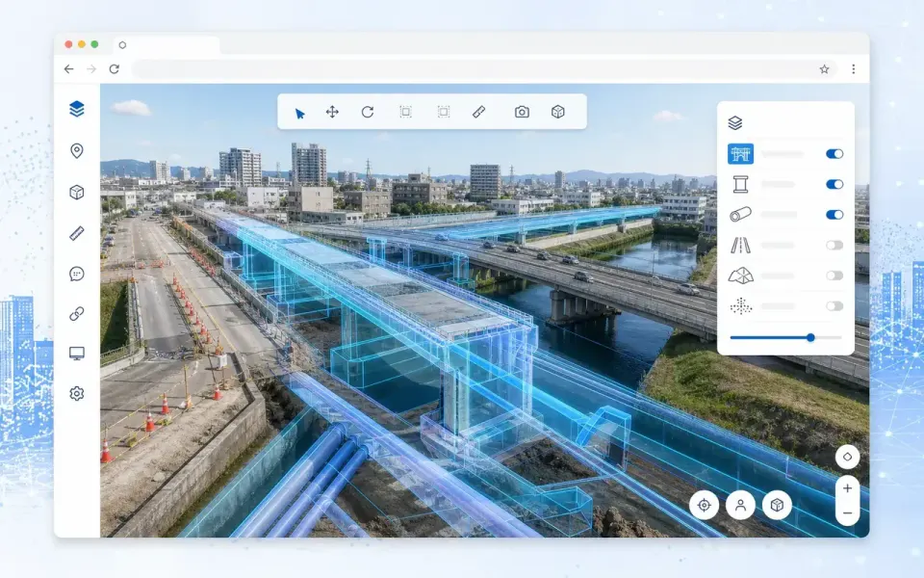
Task: Open the comments speech bubble in sidebar
Action: [x=77, y=274]
